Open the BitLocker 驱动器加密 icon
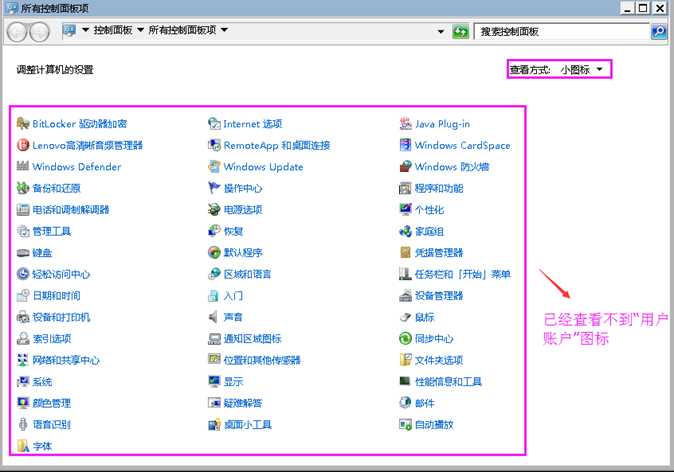The height and width of the screenshot is (472, 674). 23,124
